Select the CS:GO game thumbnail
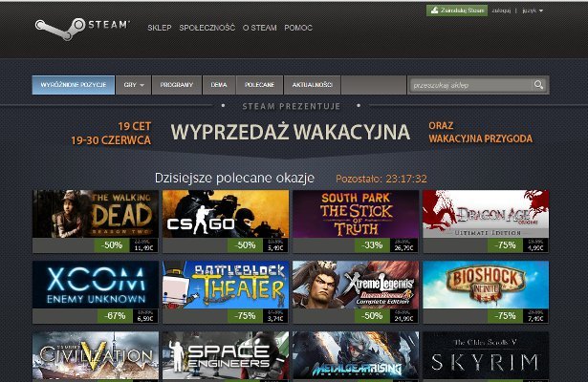 click(x=225, y=214)
